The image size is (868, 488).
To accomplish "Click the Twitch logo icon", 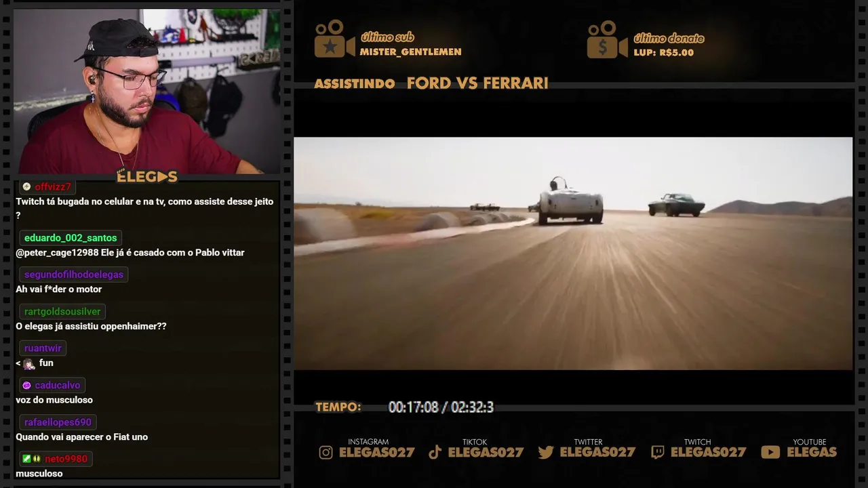I will pos(658,452).
